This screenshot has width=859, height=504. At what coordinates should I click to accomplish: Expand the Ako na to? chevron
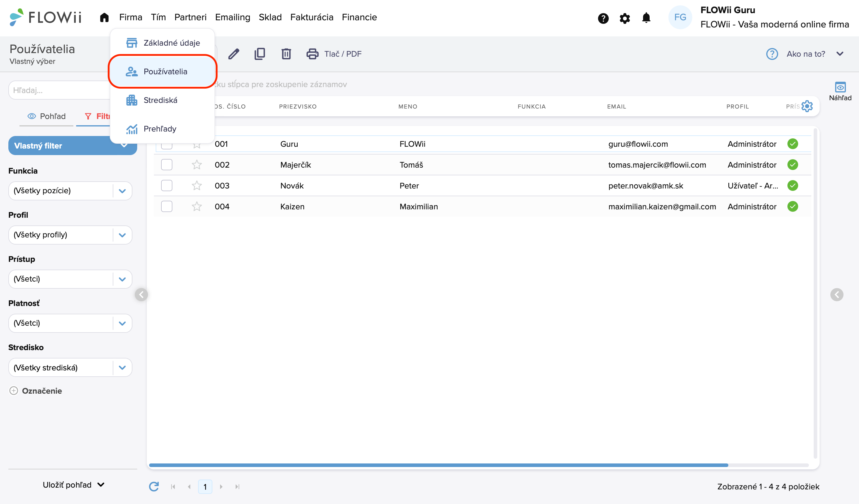tap(840, 54)
